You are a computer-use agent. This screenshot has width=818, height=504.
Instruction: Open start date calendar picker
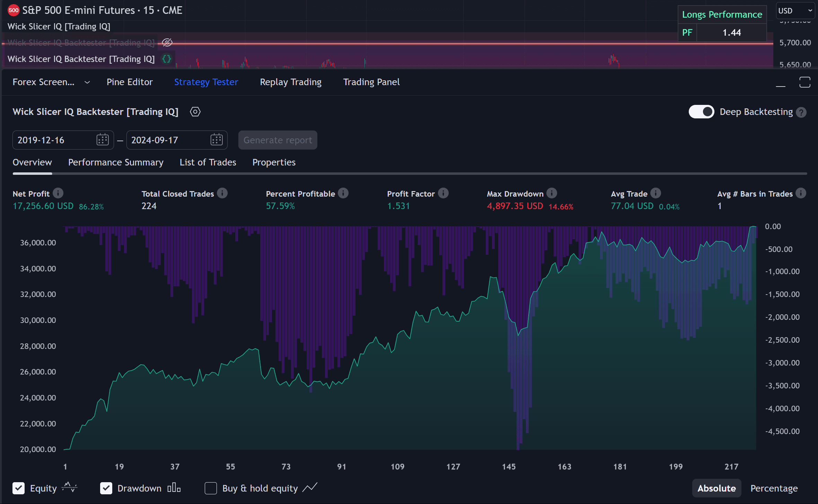point(103,140)
